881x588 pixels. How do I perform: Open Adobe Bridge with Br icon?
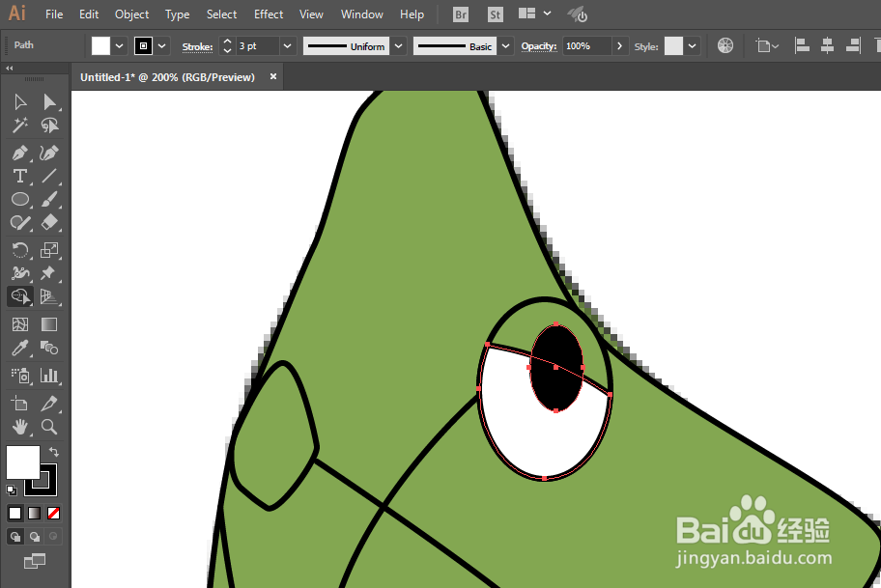pos(461,14)
